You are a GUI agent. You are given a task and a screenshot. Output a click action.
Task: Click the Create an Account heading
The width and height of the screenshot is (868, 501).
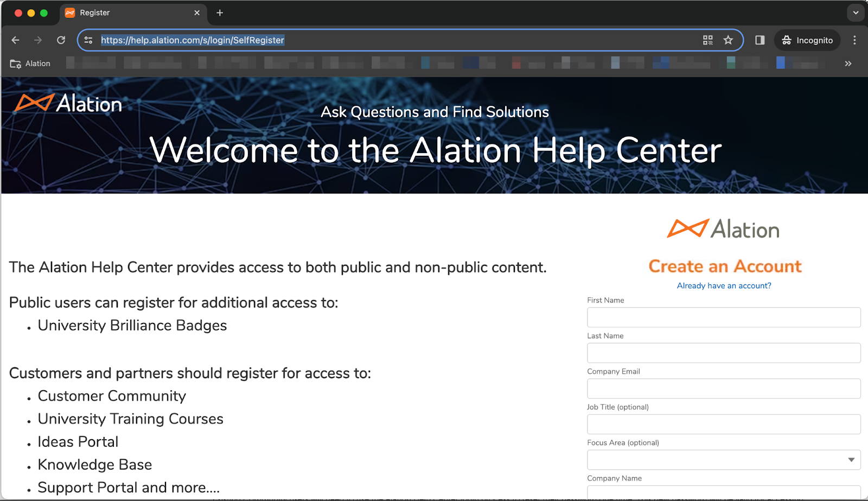point(725,266)
